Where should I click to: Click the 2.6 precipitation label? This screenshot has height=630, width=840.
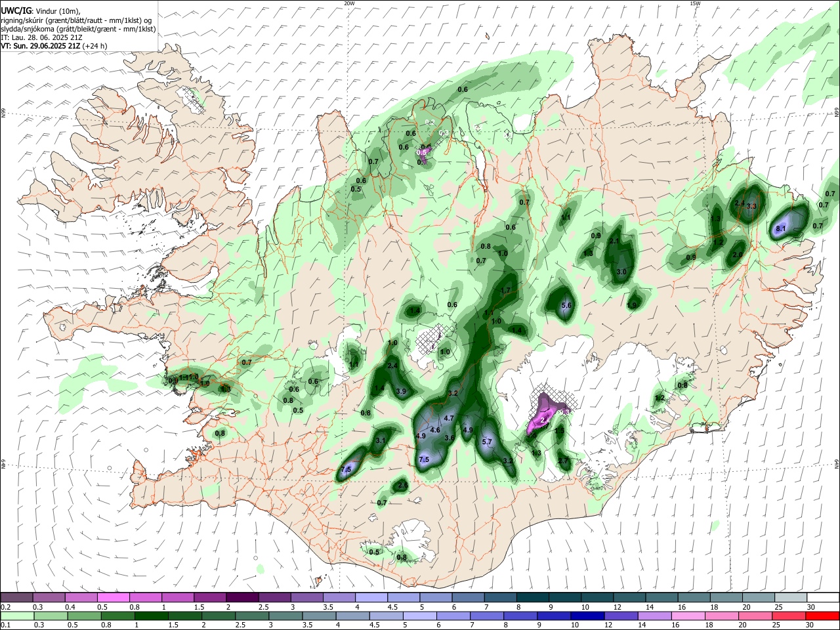[403, 486]
